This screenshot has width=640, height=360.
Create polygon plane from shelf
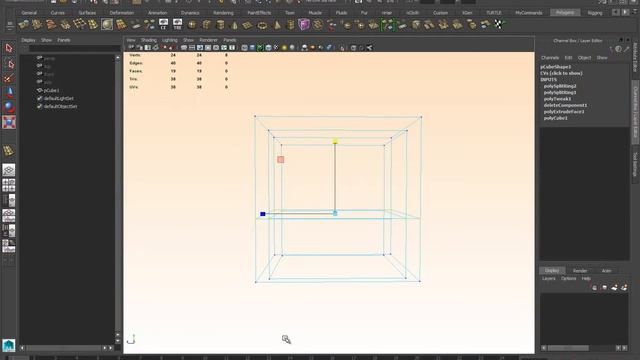pos(248,25)
